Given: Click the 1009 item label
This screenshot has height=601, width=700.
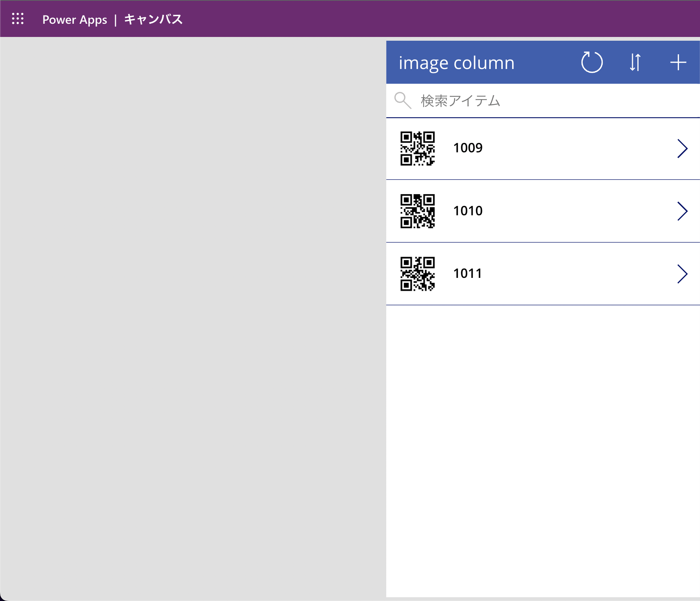Looking at the screenshot, I should point(468,148).
